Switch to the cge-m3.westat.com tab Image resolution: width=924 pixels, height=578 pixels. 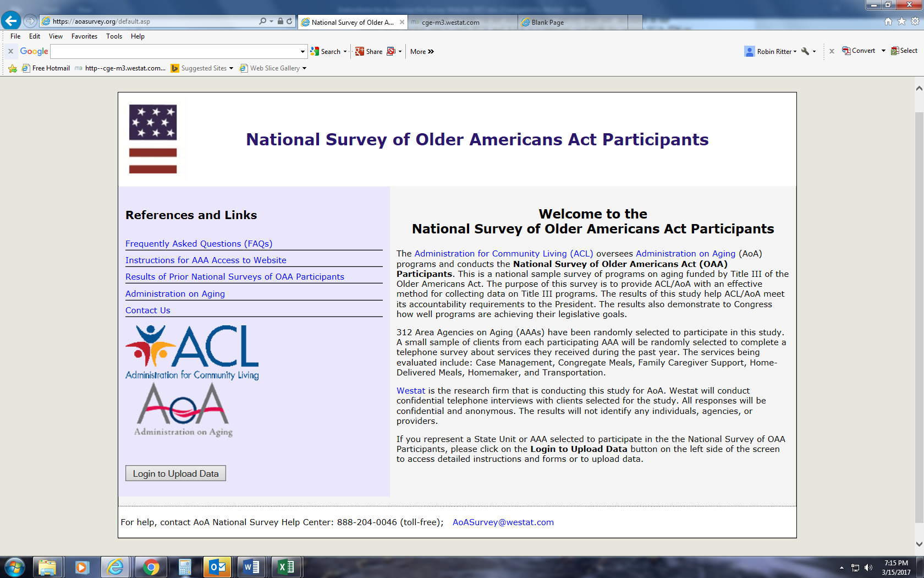451,23
